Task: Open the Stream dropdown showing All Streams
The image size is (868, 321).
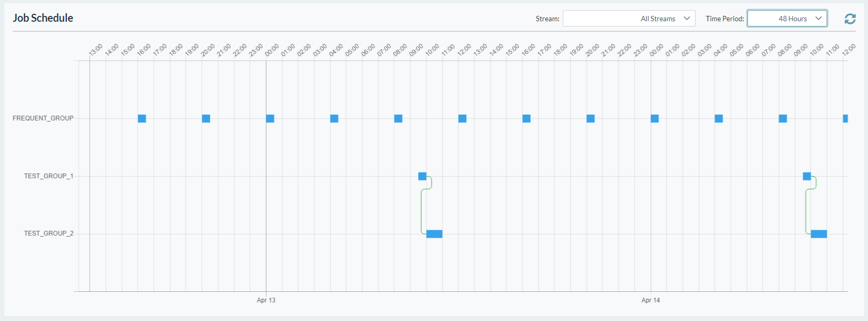Action: 629,18
